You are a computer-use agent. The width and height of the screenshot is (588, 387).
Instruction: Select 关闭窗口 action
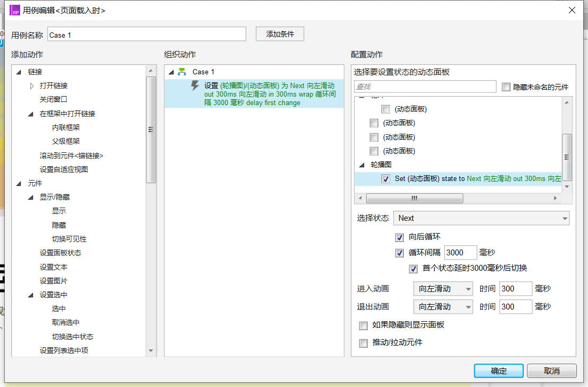pyautogui.click(x=53, y=99)
